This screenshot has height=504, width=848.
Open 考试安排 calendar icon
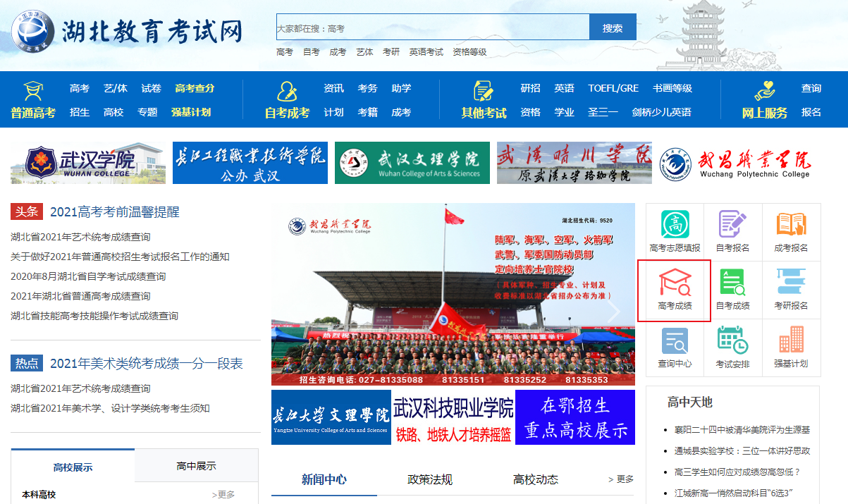point(733,347)
